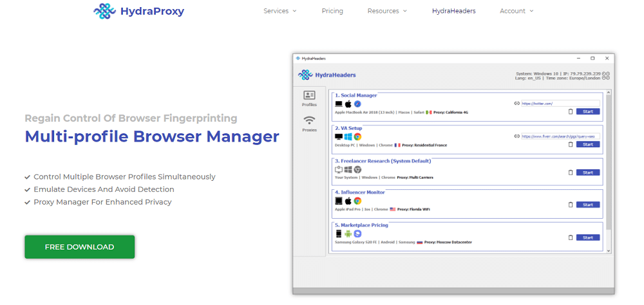Click the green FREE DOWNLOAD button
Image resolution: width=644 pixels, height=305 pixels.
[80, 247]
